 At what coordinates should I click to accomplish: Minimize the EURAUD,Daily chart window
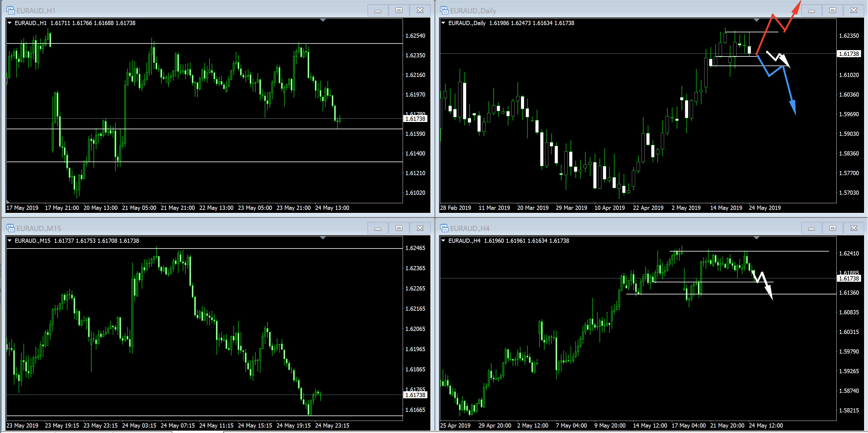811,11
